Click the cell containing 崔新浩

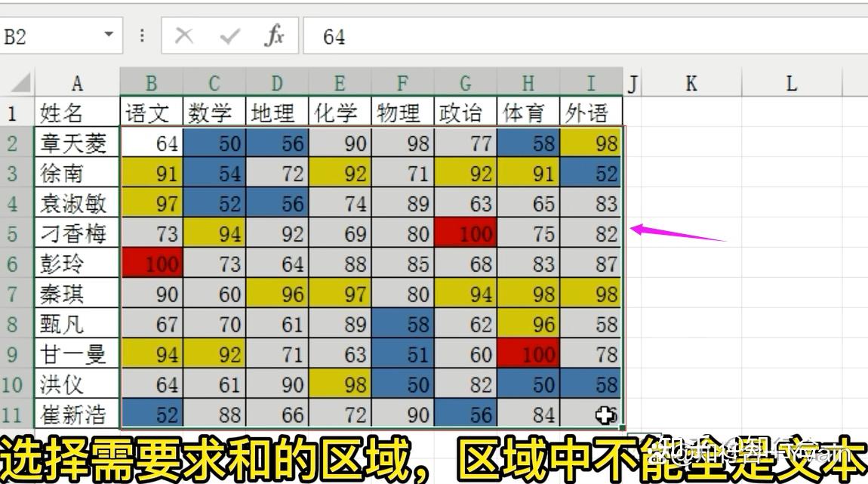coord(75,415)
